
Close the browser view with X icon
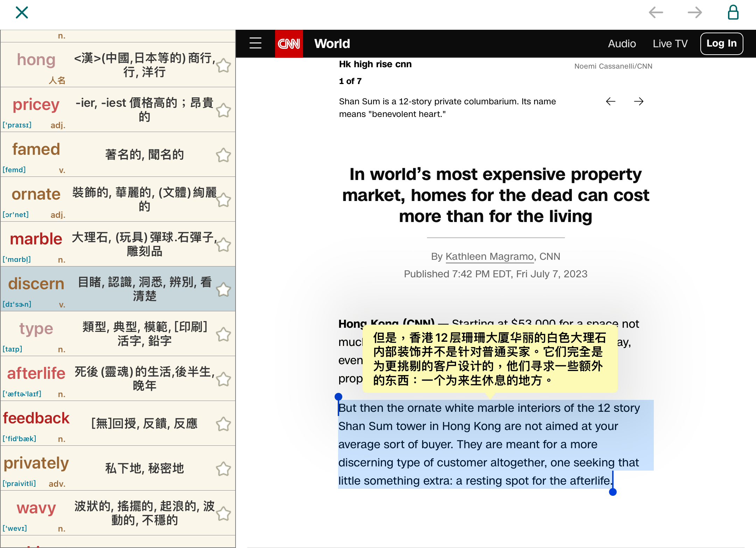coord(22,13)
